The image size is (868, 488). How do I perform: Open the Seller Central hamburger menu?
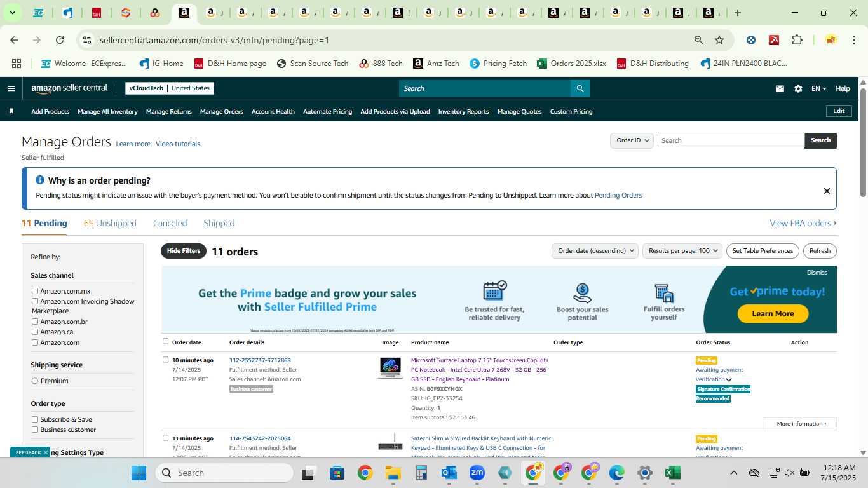(x=11, y=88)
